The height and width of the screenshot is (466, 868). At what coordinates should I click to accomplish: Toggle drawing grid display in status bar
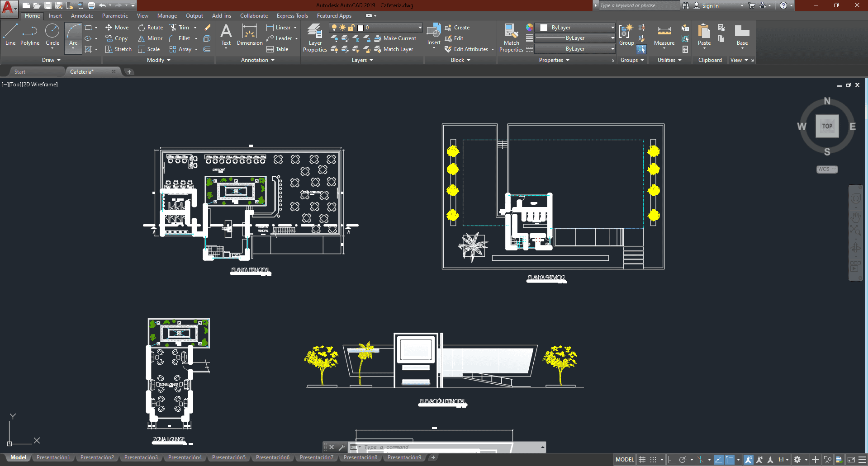(x=642, y=460)
